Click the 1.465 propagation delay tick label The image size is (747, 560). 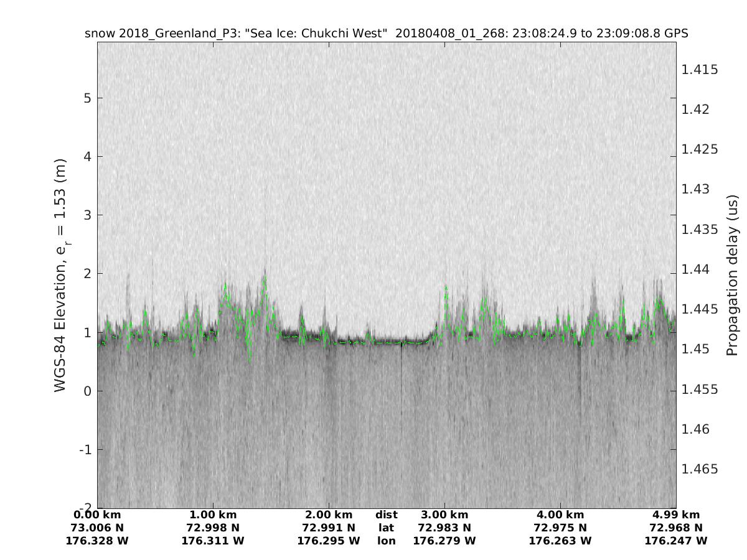tap(700, 469)
